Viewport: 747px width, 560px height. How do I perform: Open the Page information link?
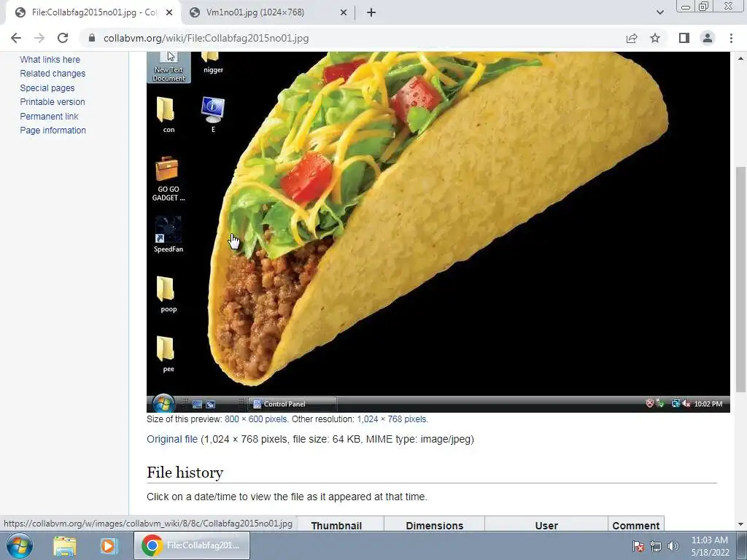coord(53,130)
